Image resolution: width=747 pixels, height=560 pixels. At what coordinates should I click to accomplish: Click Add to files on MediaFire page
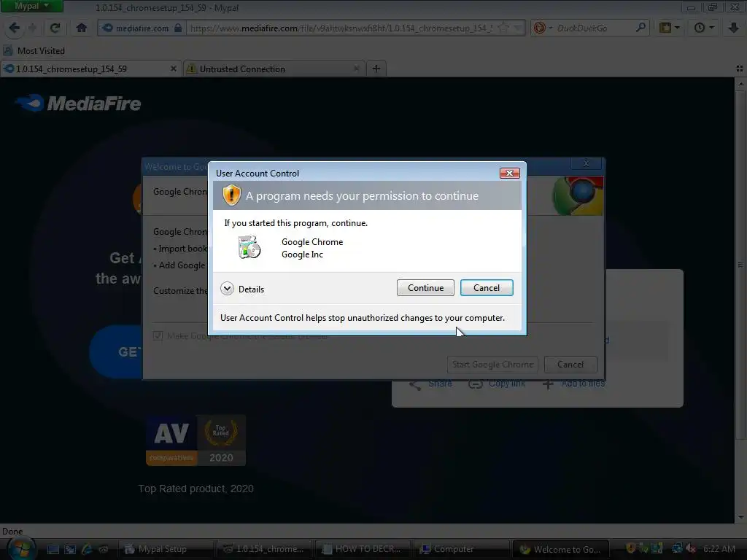click(573, 384)
